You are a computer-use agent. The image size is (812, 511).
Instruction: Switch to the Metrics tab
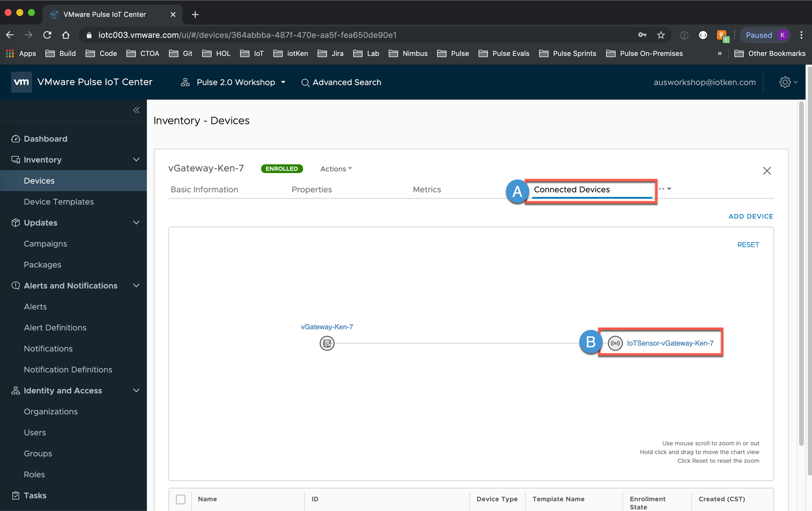[427, 189]
